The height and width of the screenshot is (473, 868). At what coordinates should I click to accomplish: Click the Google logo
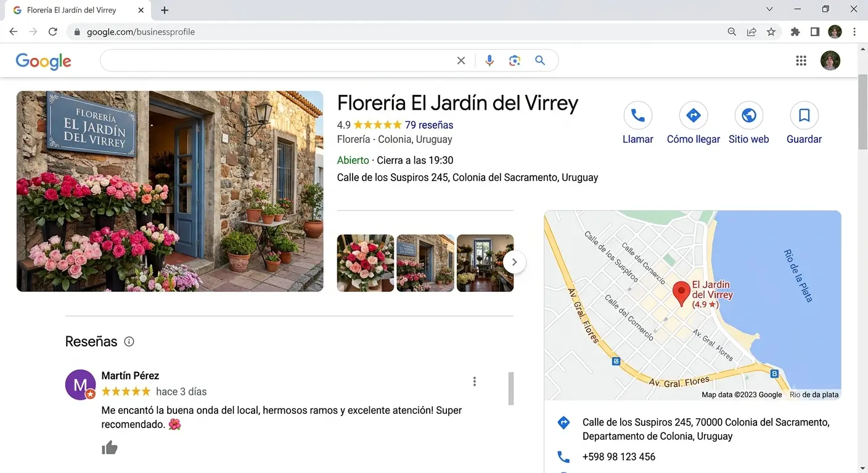point(43,61)
